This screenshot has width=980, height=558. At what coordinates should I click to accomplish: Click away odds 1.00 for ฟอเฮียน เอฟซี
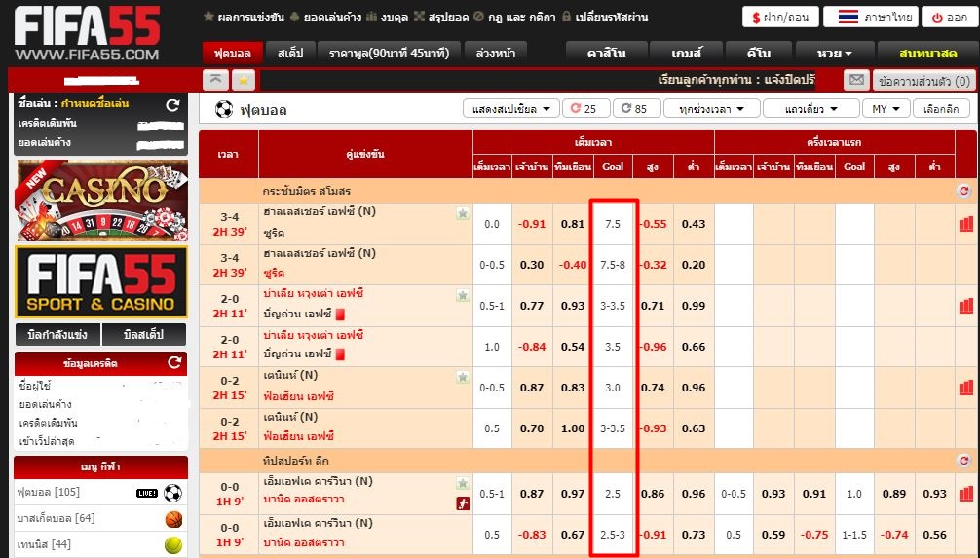click(x=573, y=428)
